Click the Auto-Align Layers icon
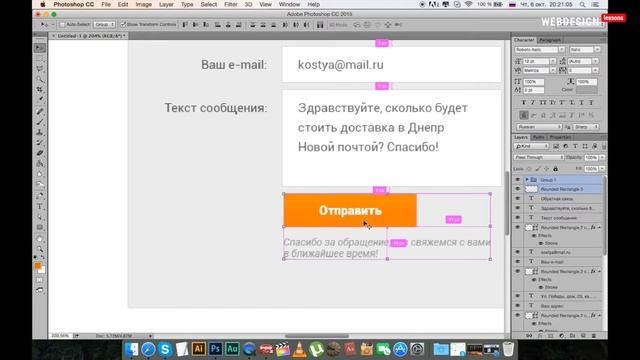 click(320, 25)
